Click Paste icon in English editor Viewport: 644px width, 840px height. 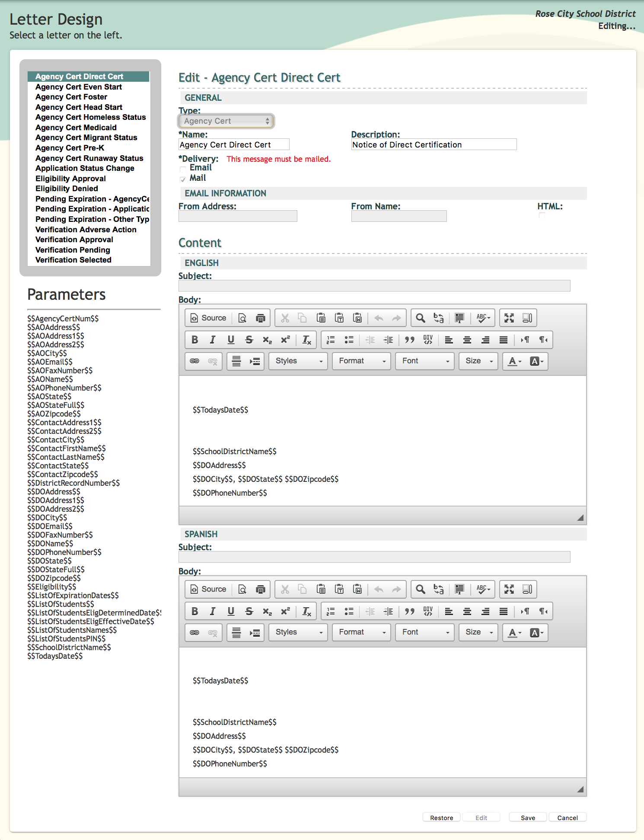[x=321, y=318]
